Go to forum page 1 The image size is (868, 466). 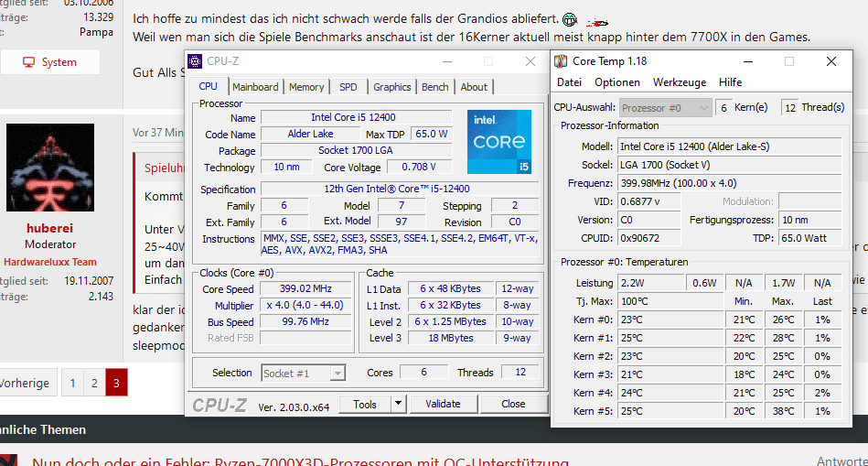[72, 383]
